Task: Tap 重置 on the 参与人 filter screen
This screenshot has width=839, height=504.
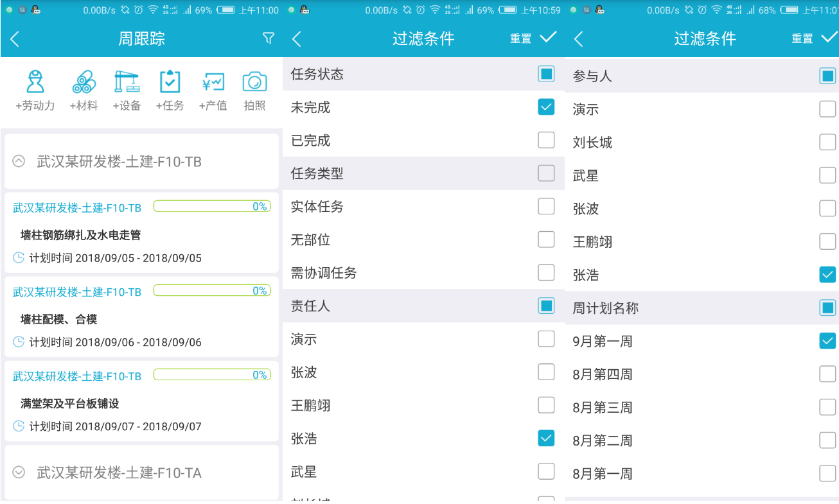Action: point(802,39)
